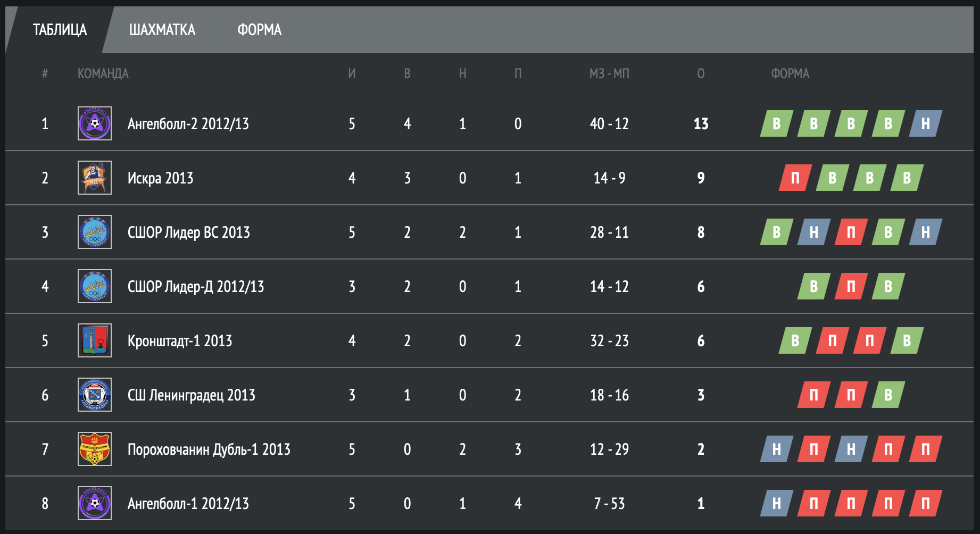
Task: Click the Ангелболл-1 2012/13 team logo
Action: tap(95, 503)
